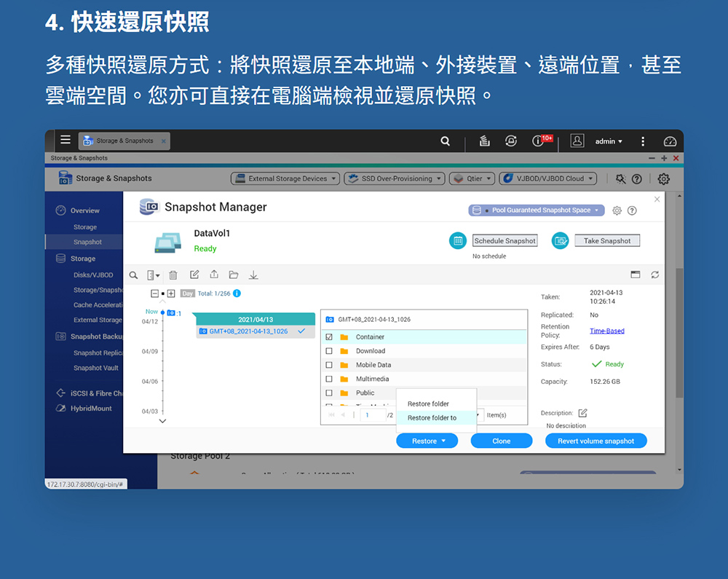Select snapshot GMT+08_2021-04-13_1026 in list
This screenshot has width=728, height=579.
click(256, 331)
